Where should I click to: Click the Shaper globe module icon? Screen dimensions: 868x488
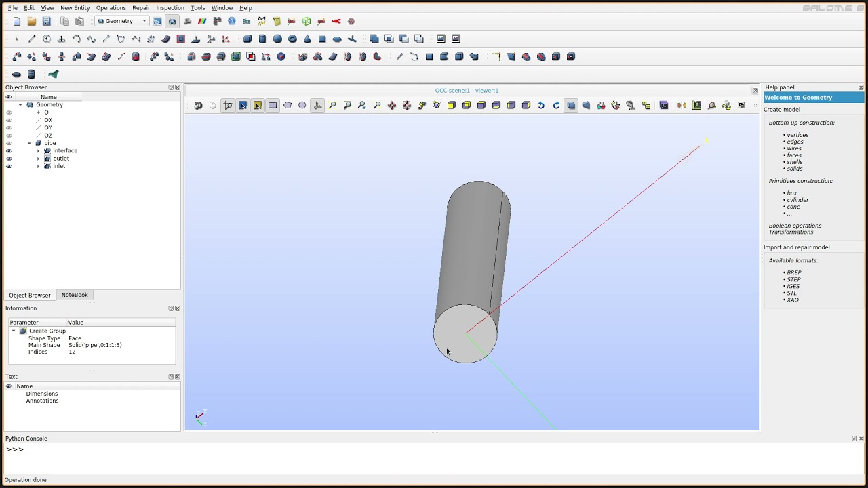click(x=232, y=21)
